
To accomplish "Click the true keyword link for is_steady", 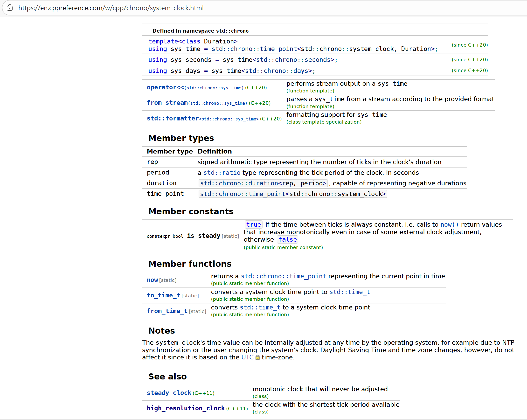I will [x=253, y=224].
